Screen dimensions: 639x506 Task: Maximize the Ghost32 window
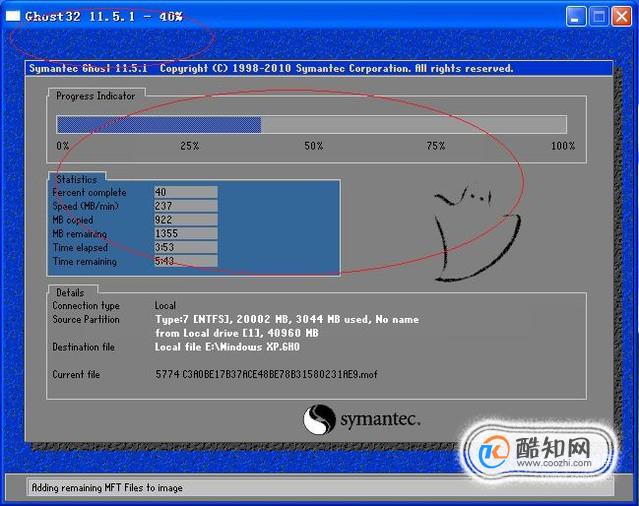click(x=599, y=17)
